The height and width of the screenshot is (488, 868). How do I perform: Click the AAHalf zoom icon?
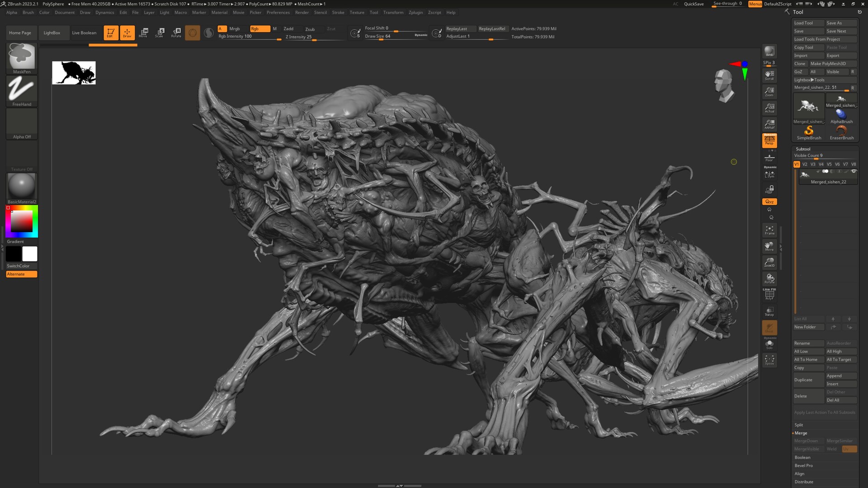click(769, 124)
